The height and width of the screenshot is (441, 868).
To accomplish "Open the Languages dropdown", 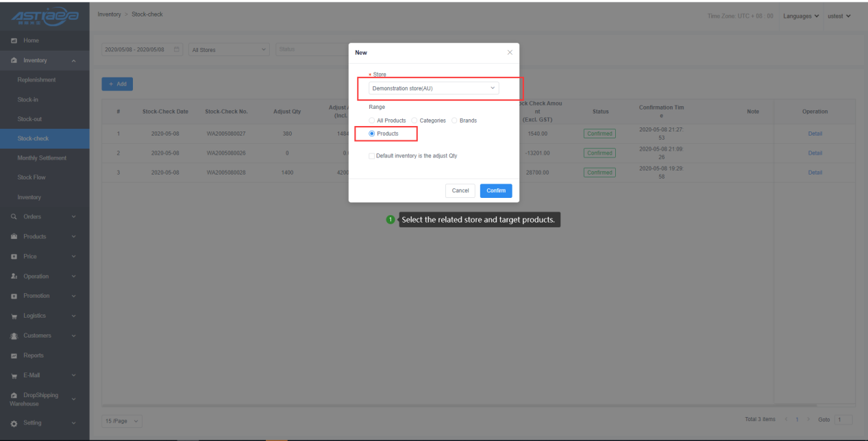I will (x=800, y=16).
